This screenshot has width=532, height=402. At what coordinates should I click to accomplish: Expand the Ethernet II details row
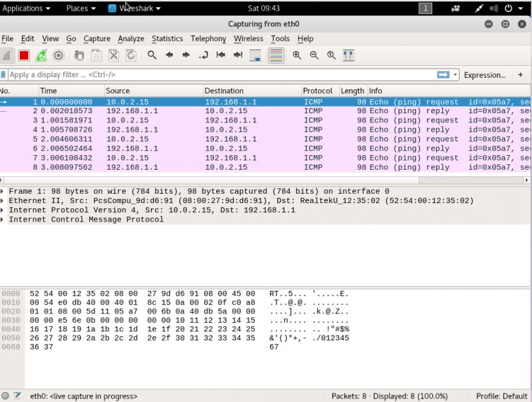(x=4, y=200)
